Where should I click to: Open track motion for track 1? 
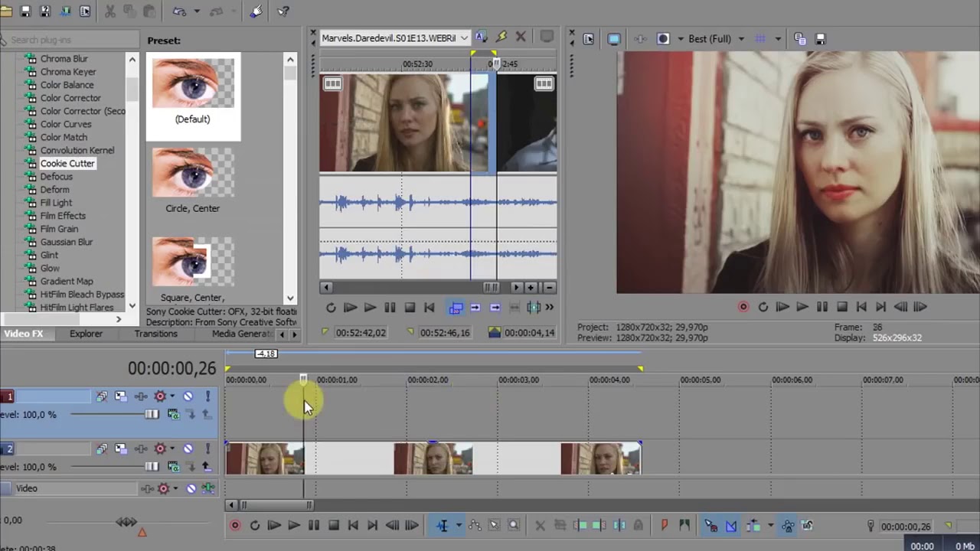tap(121, 396)
